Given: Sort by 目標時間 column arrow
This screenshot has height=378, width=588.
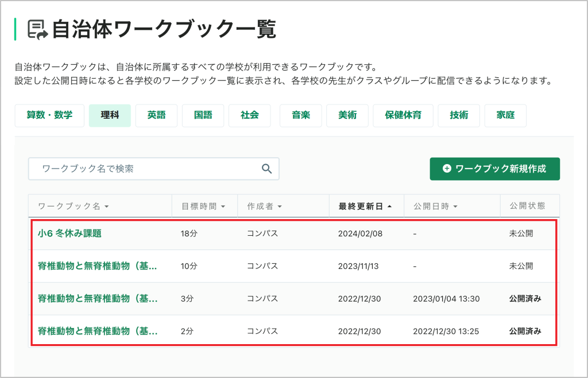Looking at the screenshot, I should pos(223,206).
